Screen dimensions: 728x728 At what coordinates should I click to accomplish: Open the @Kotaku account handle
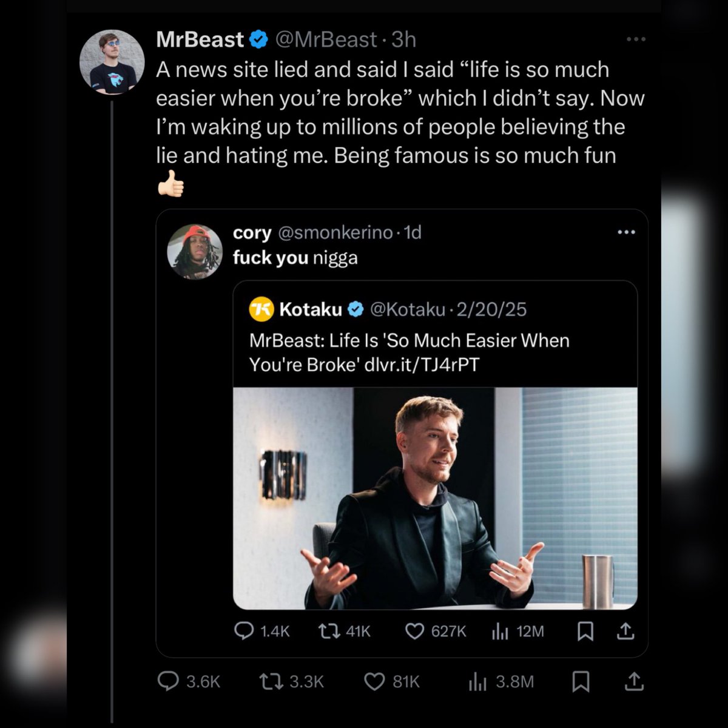click(407, 309)
